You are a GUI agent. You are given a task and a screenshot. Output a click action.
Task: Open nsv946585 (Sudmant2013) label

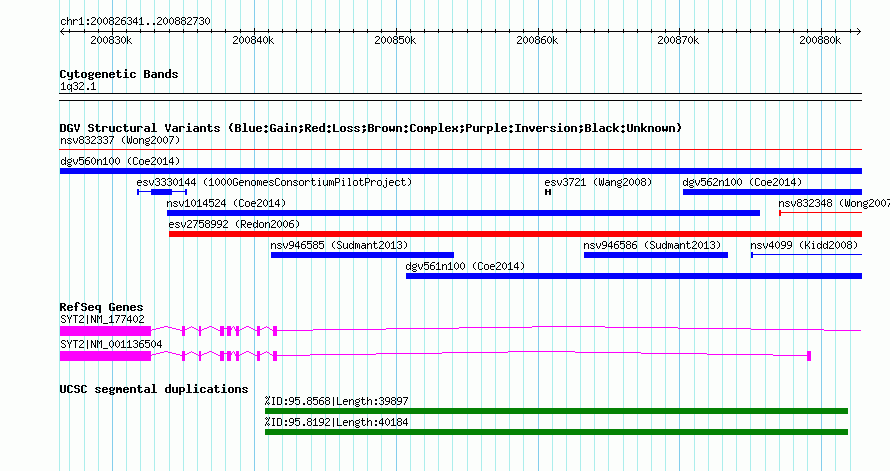[339, 245]
